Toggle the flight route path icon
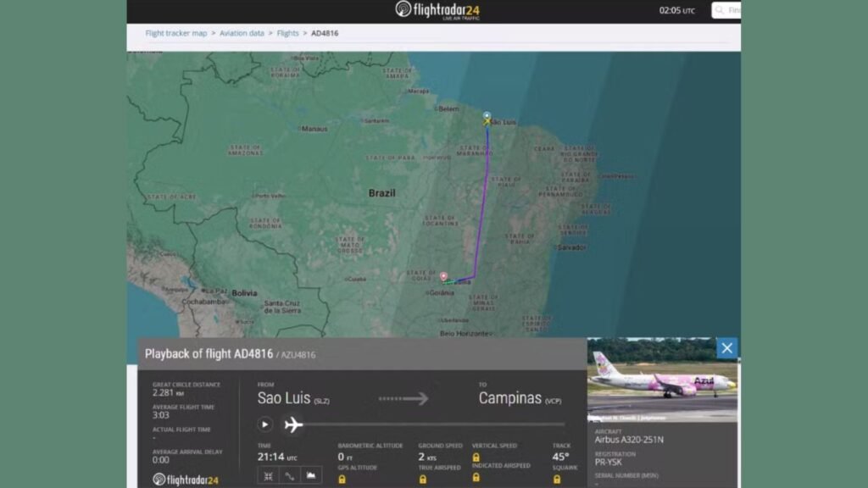Viewport: 868px width, 488px height. pos(290,476)
